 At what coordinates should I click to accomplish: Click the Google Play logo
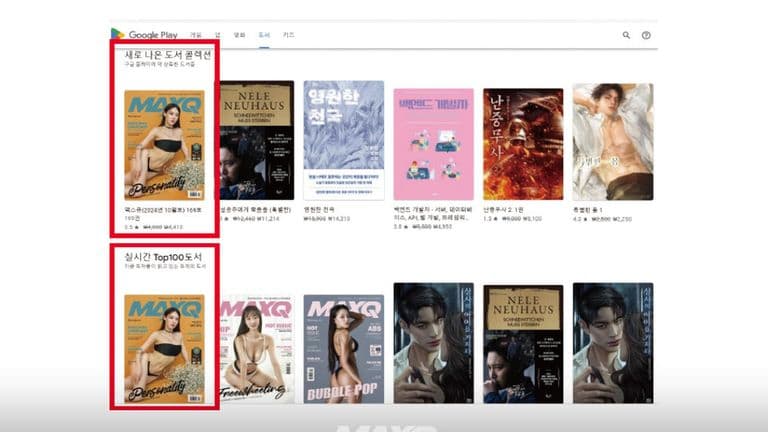(144, 34)
